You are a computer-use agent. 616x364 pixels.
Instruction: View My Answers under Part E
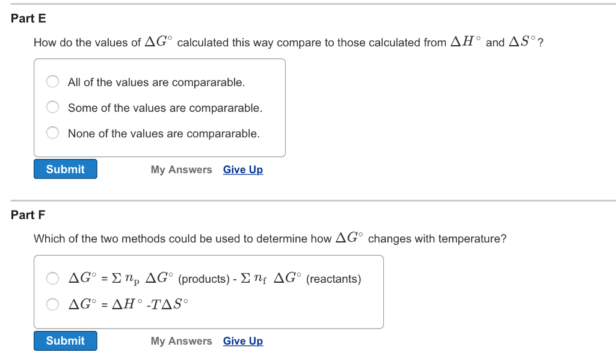point(181,170)
